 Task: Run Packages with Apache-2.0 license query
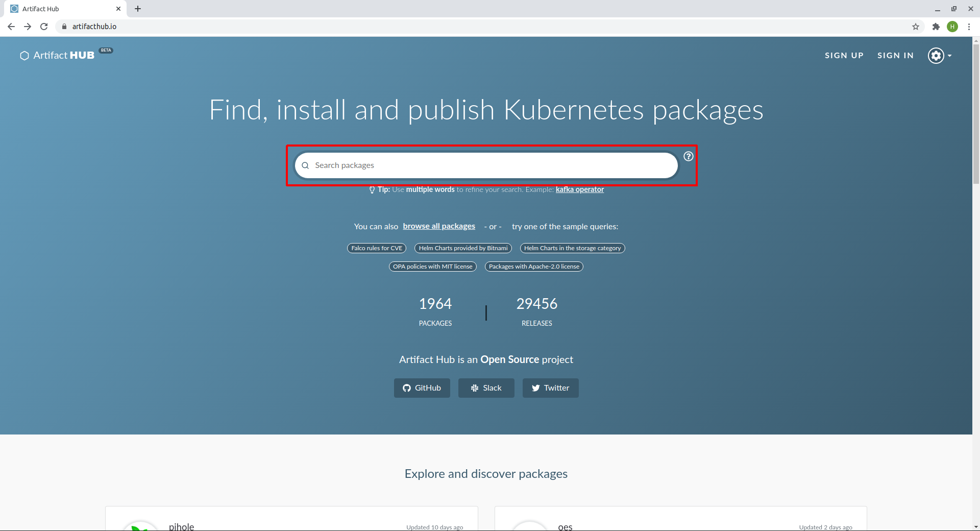[x=534, y=267]
